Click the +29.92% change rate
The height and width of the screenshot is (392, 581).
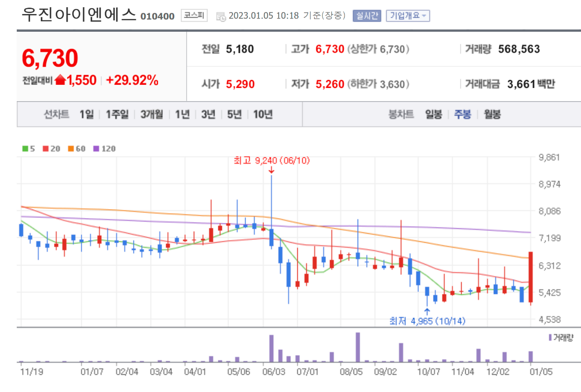tap(132, 80)
